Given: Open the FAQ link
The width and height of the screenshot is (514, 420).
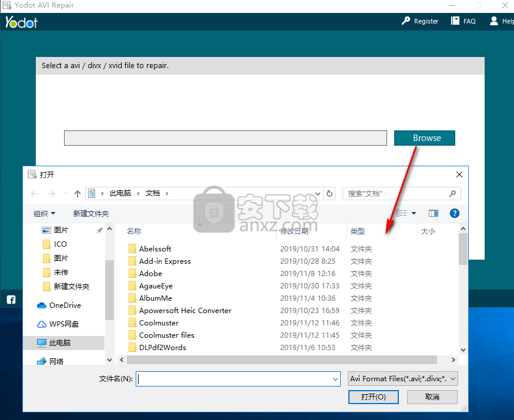Looking at the screenshot, I should [x=469, y=21].
